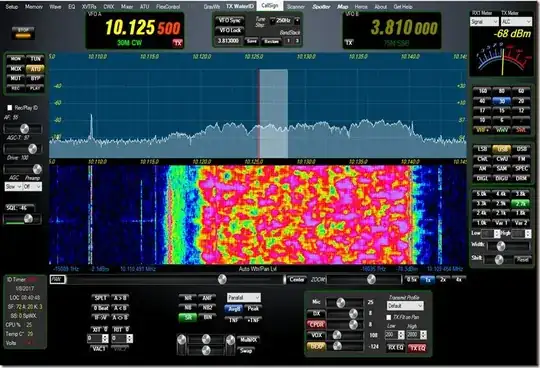Viewport: 540px width, 368px height.
Task: Select the LSB mode button
Action: pyautogui.click(x=482, y=149)
